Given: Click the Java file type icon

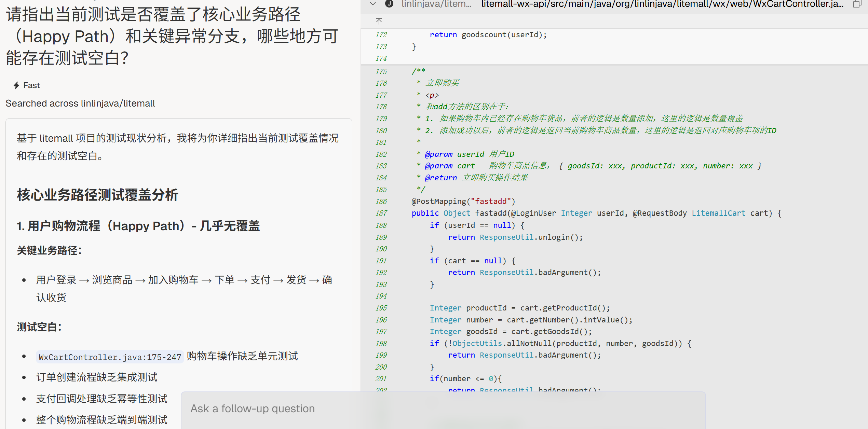Looking at the screenshot, I should 389,4.
